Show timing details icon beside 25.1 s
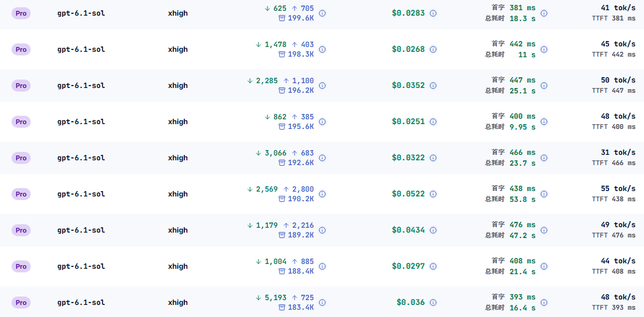This screenshot has width=644, height=317. pos(544,86)
